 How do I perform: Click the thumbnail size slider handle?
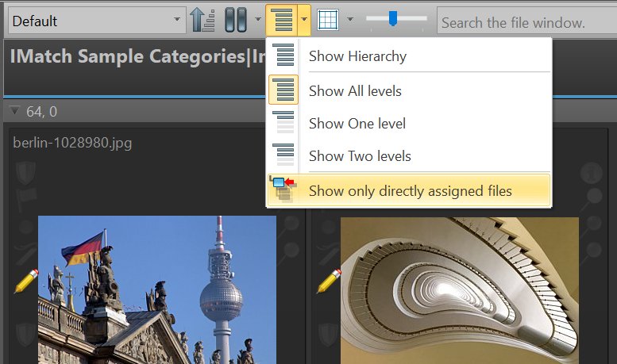point(393,18)
